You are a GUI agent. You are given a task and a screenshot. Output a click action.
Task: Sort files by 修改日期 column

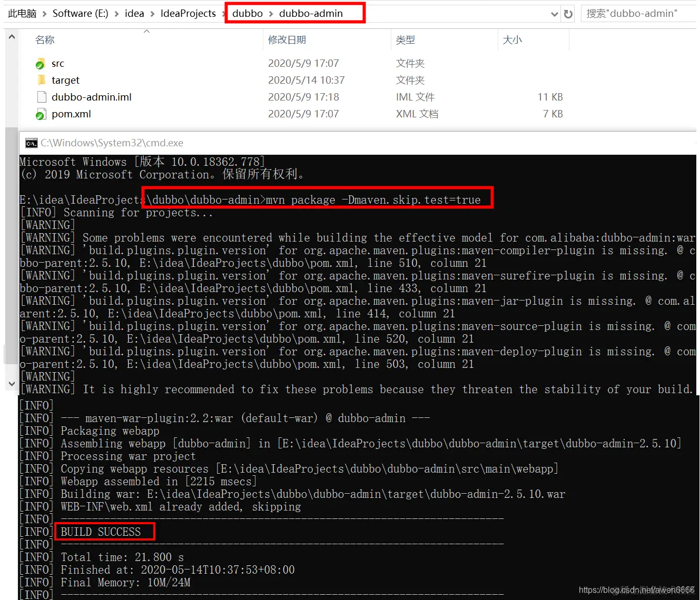[x=287, y=40]
